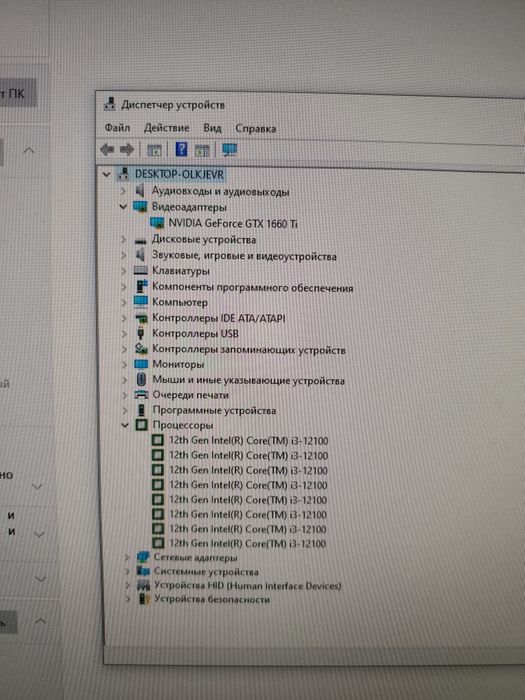Click the Аудиовходы и аудиовыходы speaker icon

coord(140,191)
